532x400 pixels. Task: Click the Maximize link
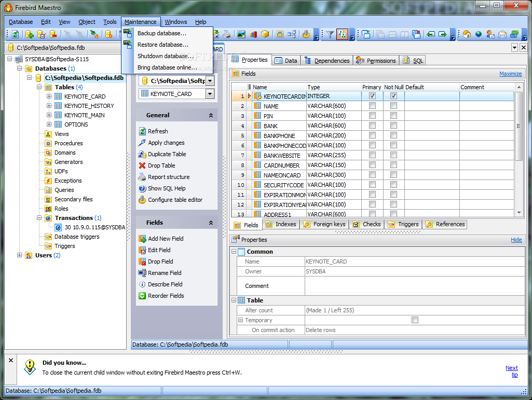tap(510, 74)
